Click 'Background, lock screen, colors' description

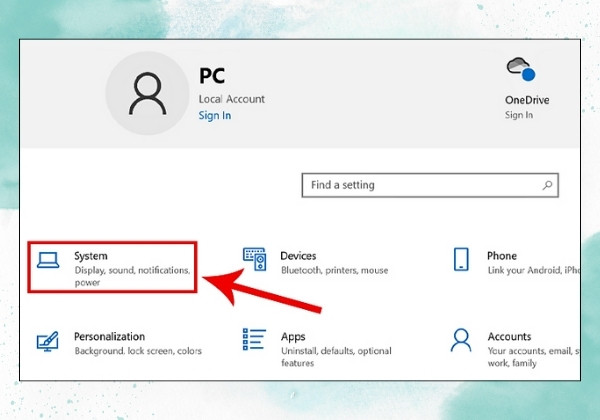point(138,351)
